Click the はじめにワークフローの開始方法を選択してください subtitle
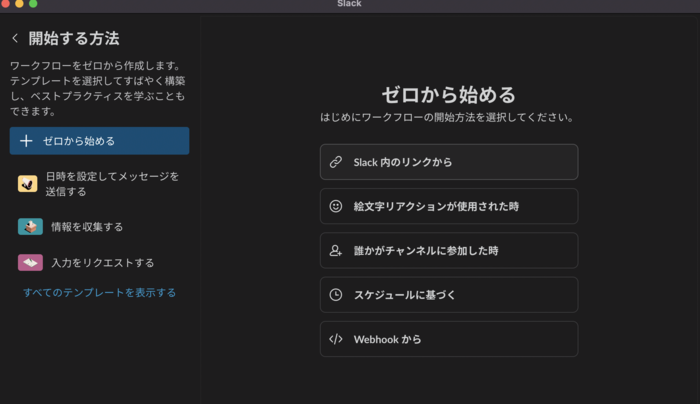 pyautogui.click(x=447, y=117)
